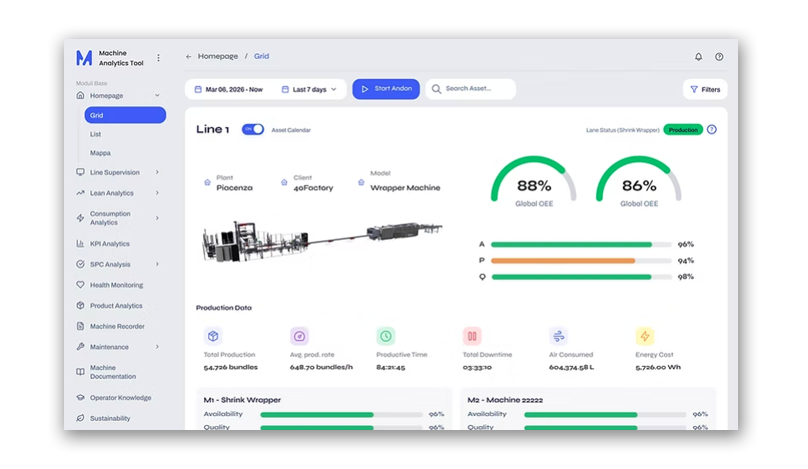Select List view in sidebar
Viewport: 808px width, 469px height.
(96, 134)
